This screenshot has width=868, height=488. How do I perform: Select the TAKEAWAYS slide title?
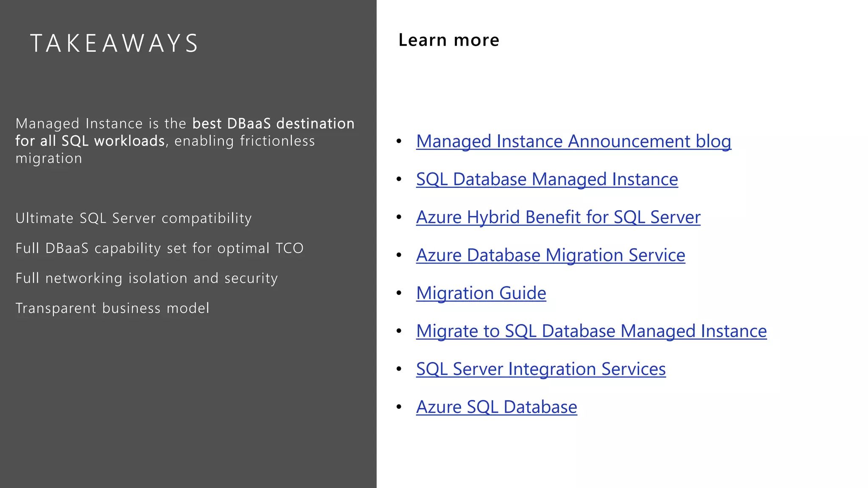click(114, 43)
